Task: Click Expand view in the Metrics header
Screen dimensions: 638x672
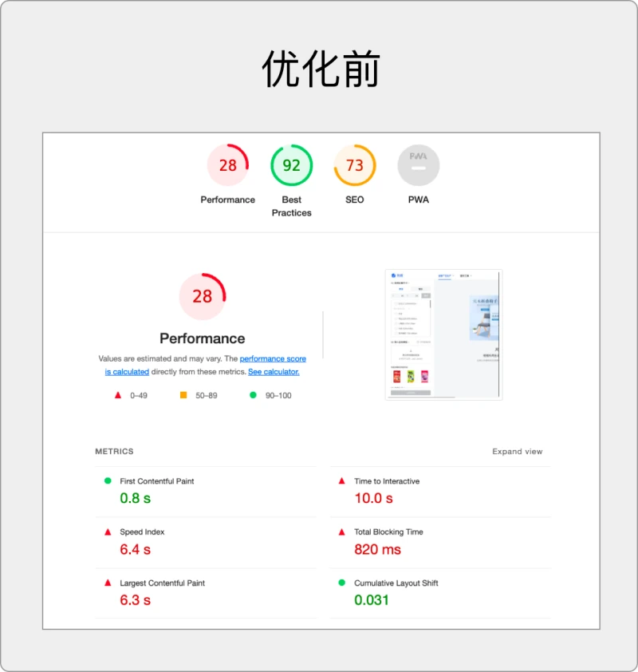Action: 518,451
